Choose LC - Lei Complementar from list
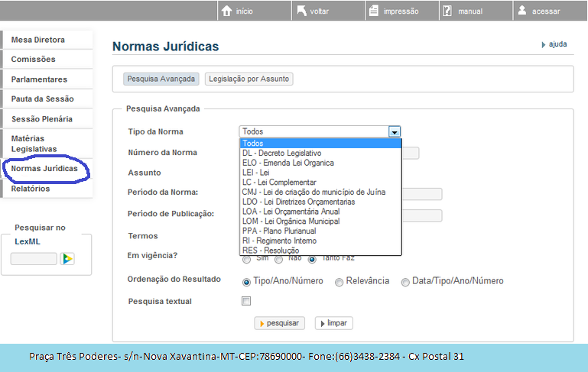The image size is (588, 372). pos(279,183)
